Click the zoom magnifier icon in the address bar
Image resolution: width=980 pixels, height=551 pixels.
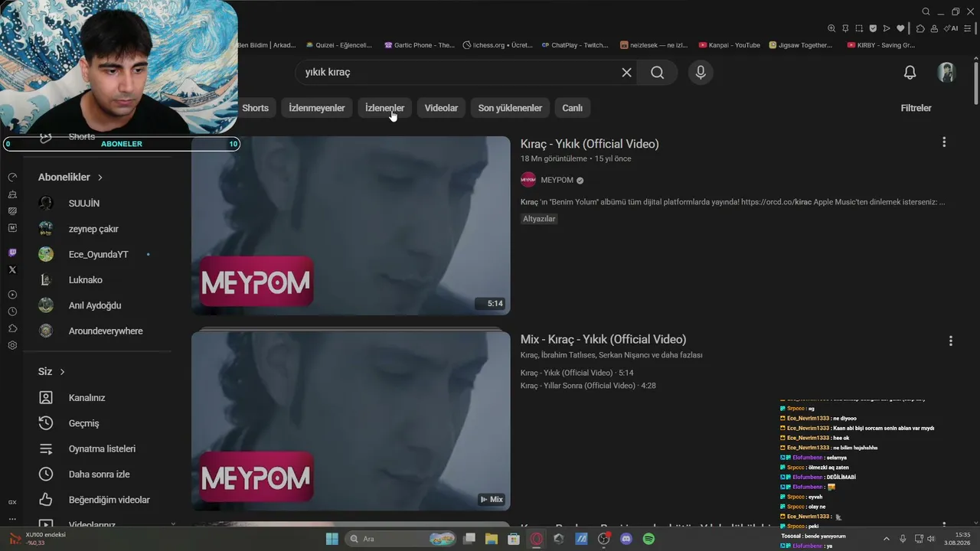[x=831, y=28]
